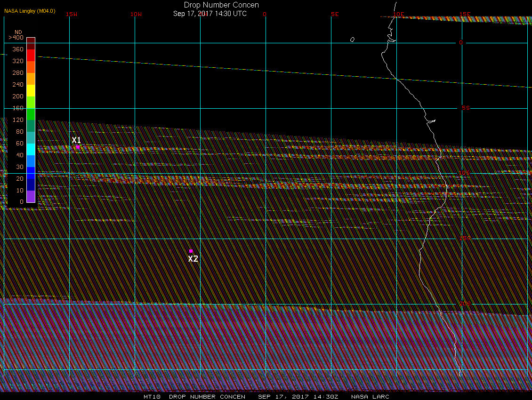
Task: Click the Sep 17, 2017 14:30 UTC timestamp
Action: click(210, 14)
